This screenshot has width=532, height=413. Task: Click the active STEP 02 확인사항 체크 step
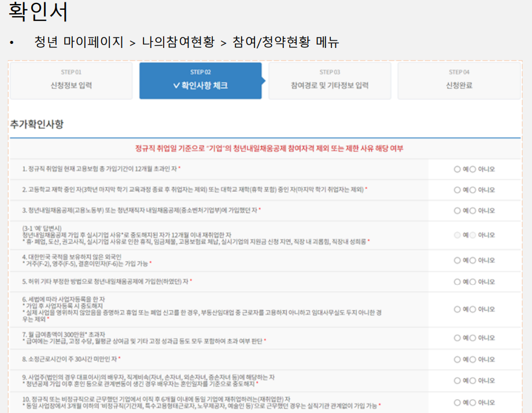pos(199,80)
